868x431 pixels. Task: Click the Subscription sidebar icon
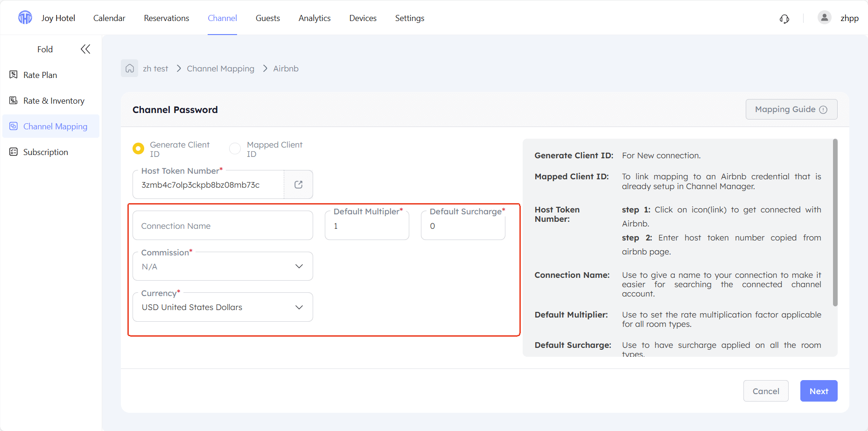pos(14,152)
